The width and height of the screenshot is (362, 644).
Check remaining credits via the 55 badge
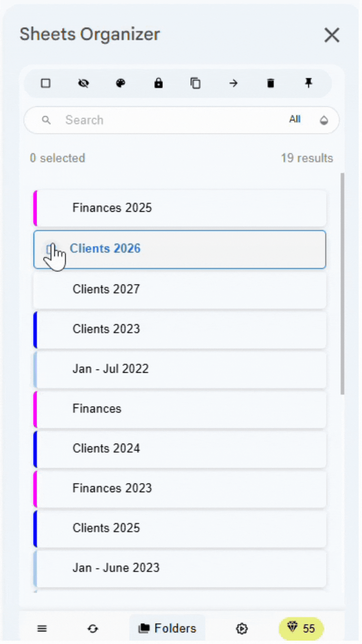click(x=301, y=628)
